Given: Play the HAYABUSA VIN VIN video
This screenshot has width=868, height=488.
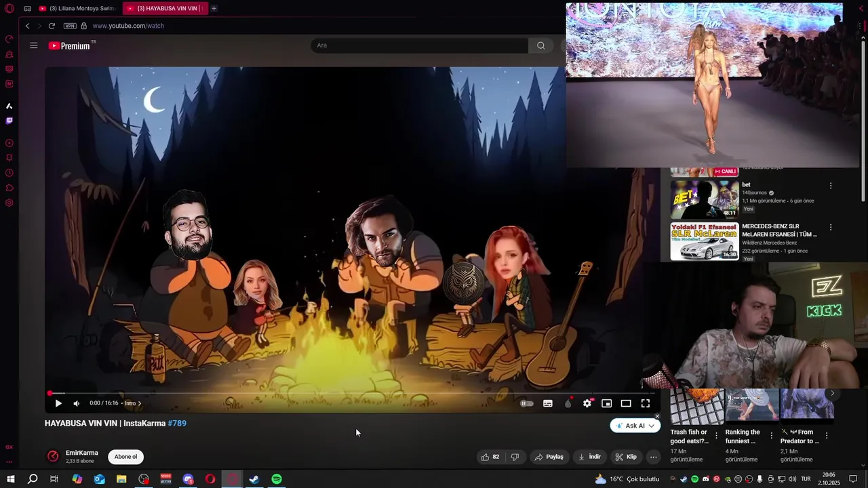Looking at the screenshot, I should click(58, 403).
